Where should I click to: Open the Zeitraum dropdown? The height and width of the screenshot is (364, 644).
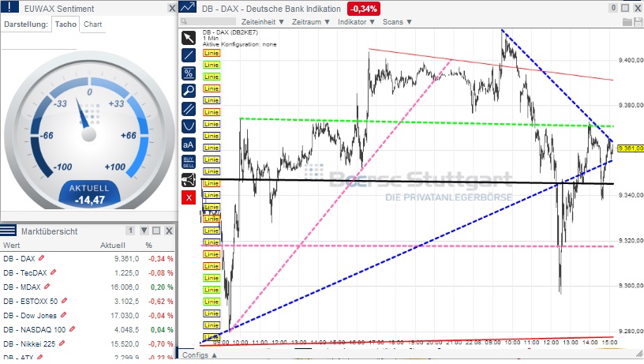pos(310,22)
